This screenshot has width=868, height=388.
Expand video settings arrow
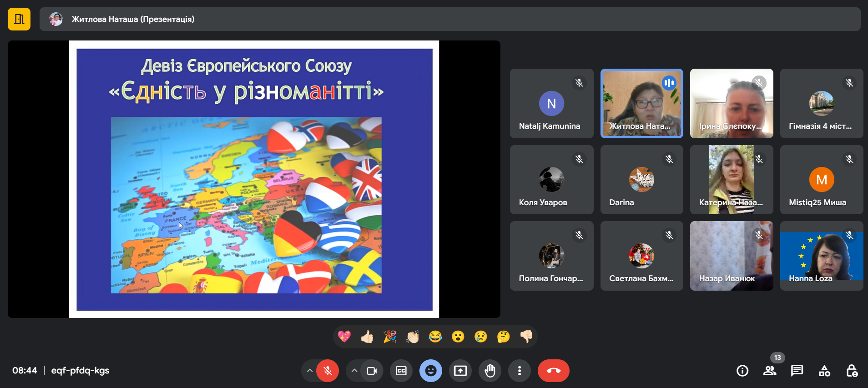pos(354,371)
